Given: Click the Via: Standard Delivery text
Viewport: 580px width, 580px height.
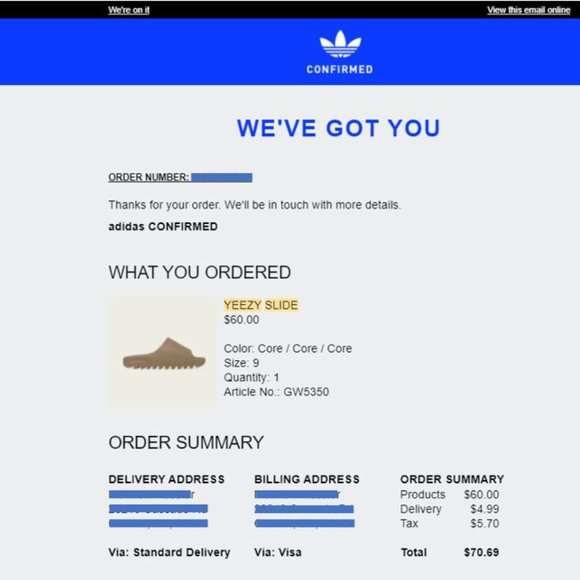Looking at the screenshot, I should click(169, 552).
